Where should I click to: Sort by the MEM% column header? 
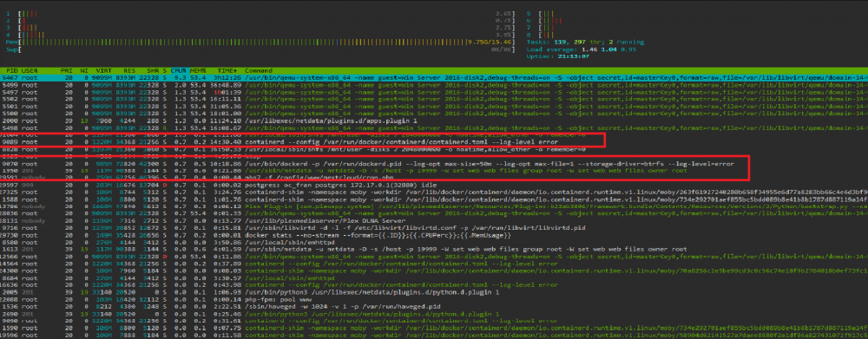(x=197, y=71)
